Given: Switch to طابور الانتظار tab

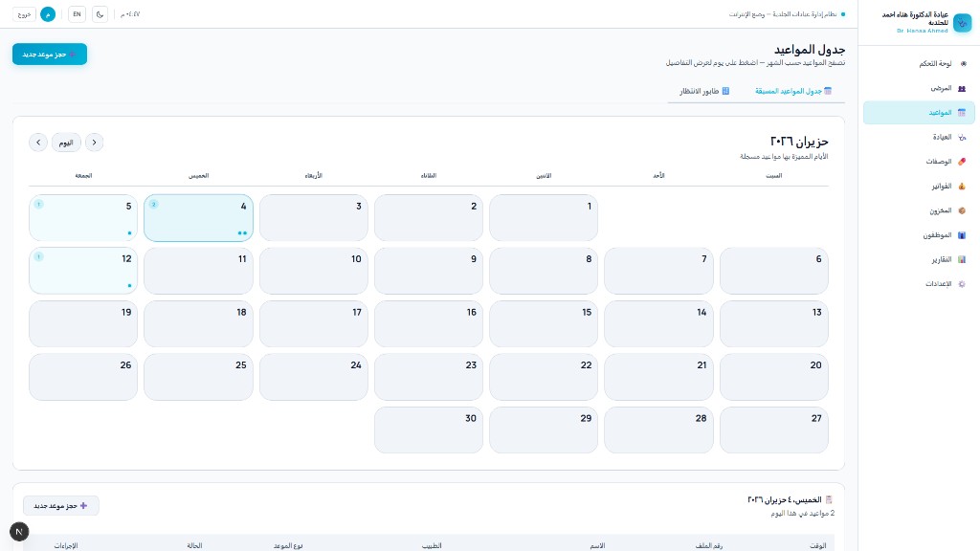Looking at the screenshot, I should (x=704, y=91).
